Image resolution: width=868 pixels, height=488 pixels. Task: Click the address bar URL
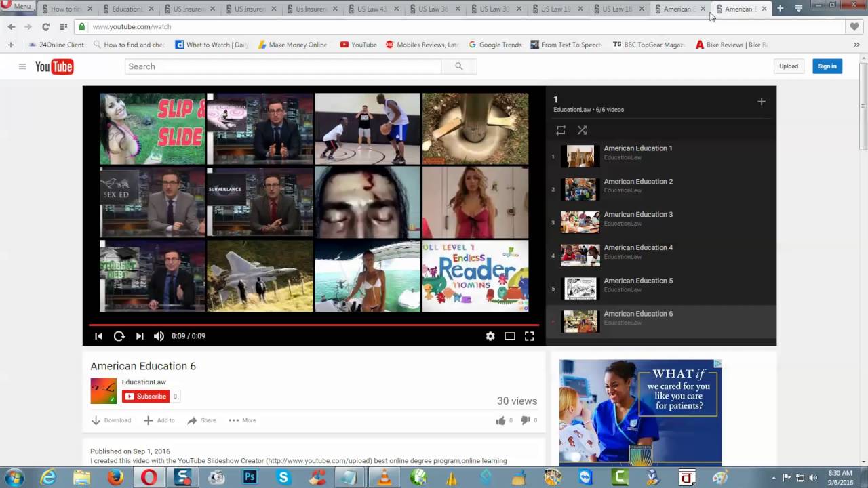click(132, 26)
